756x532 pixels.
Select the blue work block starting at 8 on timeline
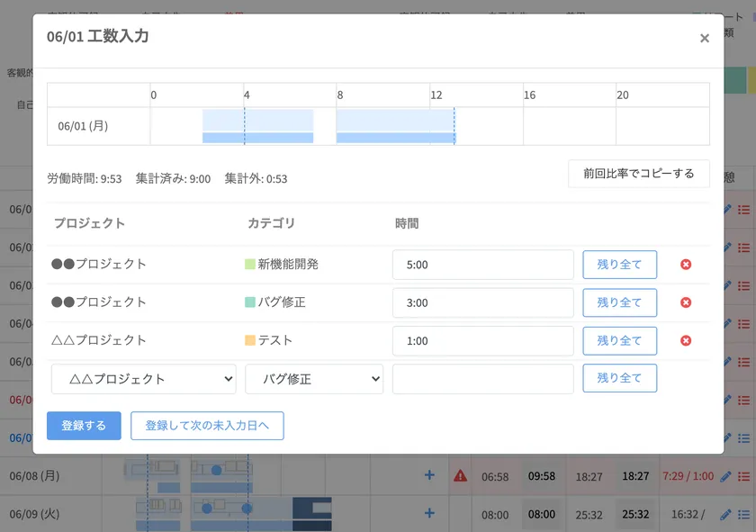tap(395, 126)
